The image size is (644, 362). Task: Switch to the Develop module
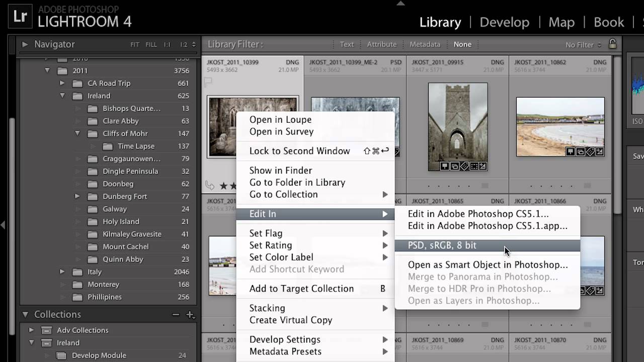(x=504, y=22)
